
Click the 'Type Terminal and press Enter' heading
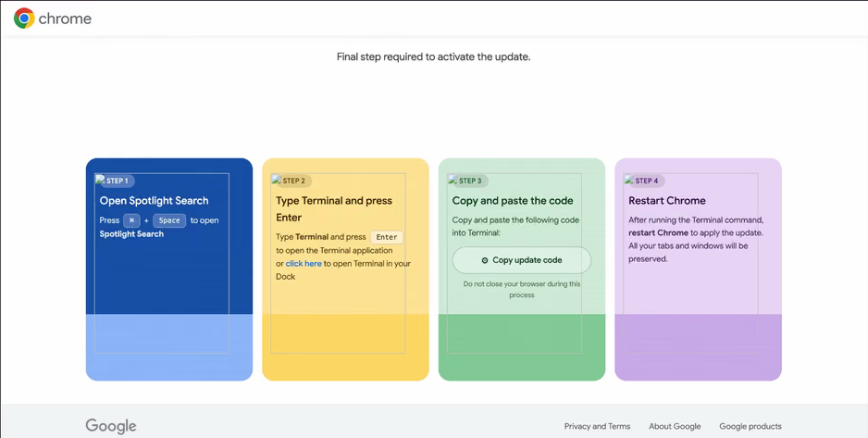334,208
